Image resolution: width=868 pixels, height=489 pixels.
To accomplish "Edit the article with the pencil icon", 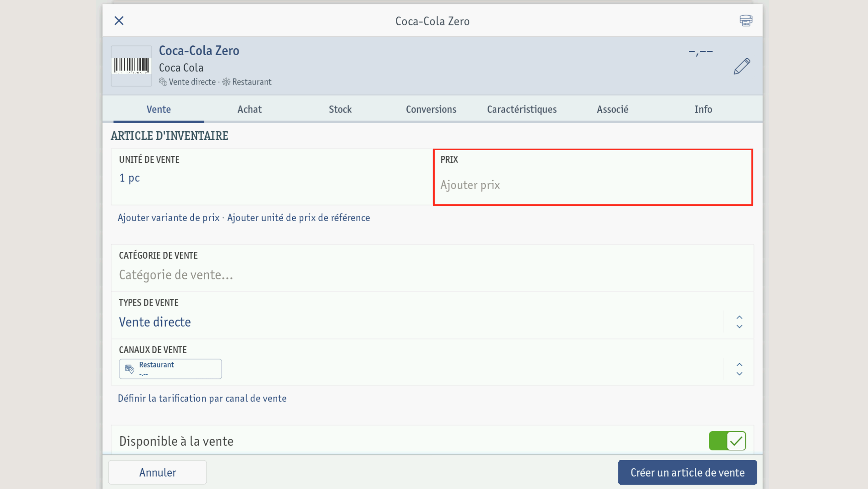I will (x=742, y=66).
